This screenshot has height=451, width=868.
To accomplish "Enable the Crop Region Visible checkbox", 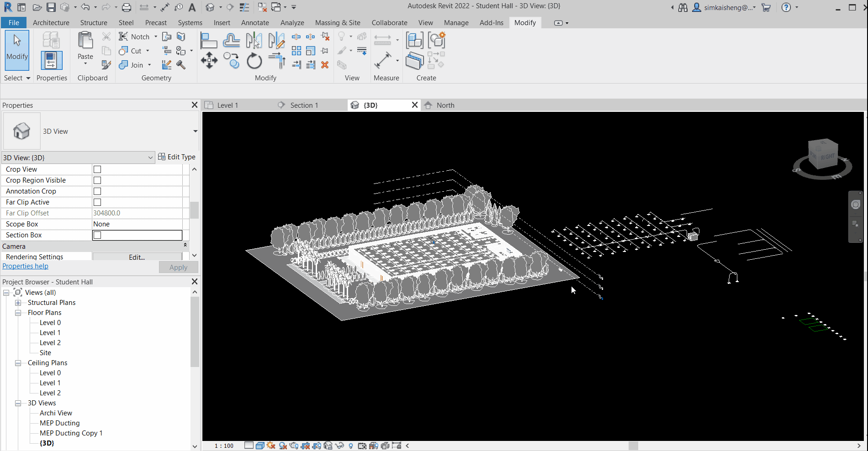I will [x=97, y=180].
